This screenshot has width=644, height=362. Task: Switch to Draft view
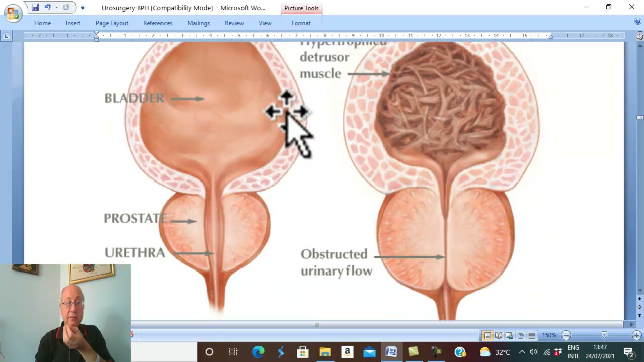pyautogui.click(x=531, y=335)
